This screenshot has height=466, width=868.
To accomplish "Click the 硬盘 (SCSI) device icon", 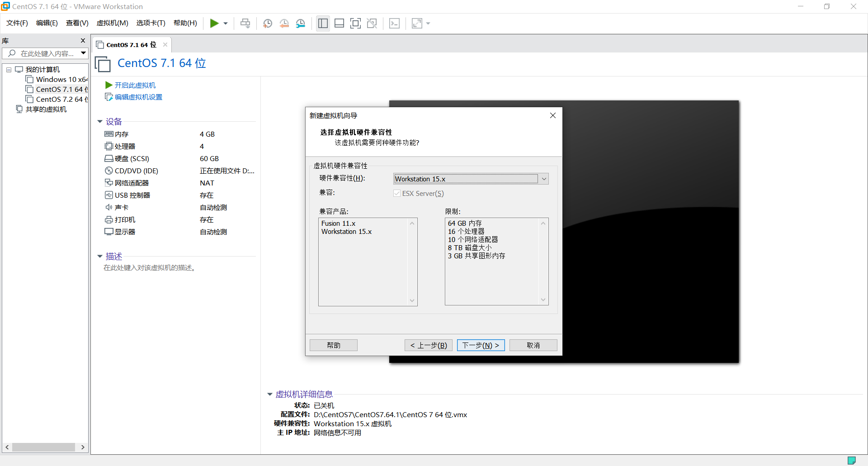I will pyautogui.click(x=109, y=158).
